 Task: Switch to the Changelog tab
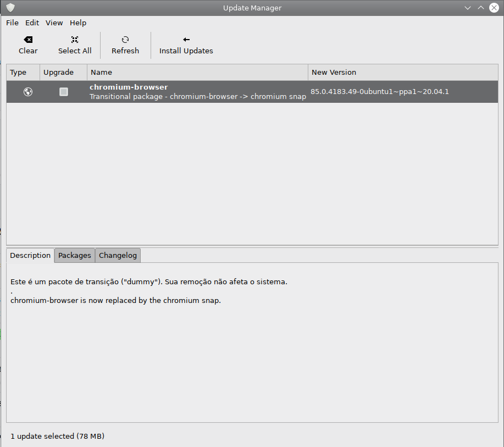pyautogui.click(x=117, y=255)
